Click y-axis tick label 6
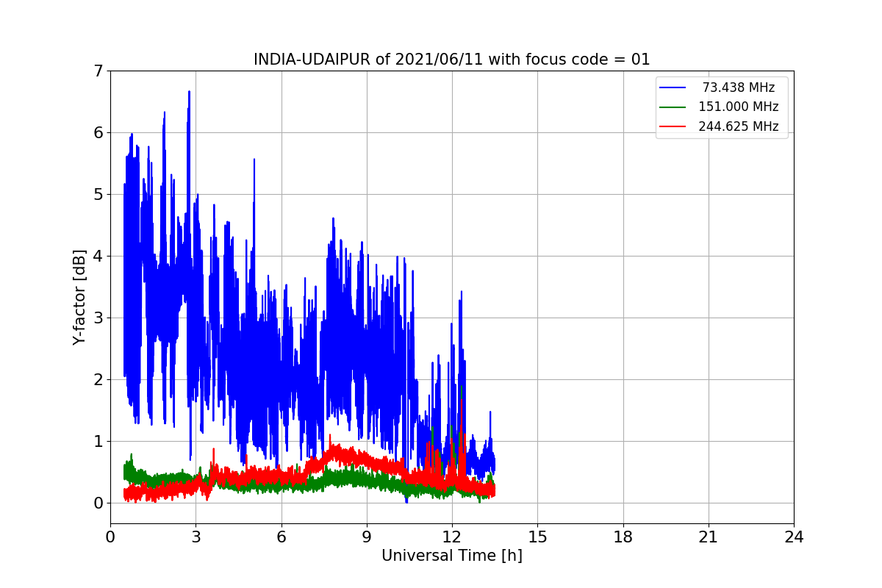Image resolution: width=882 pixels, height=588 pixels. tap(98, 133)
